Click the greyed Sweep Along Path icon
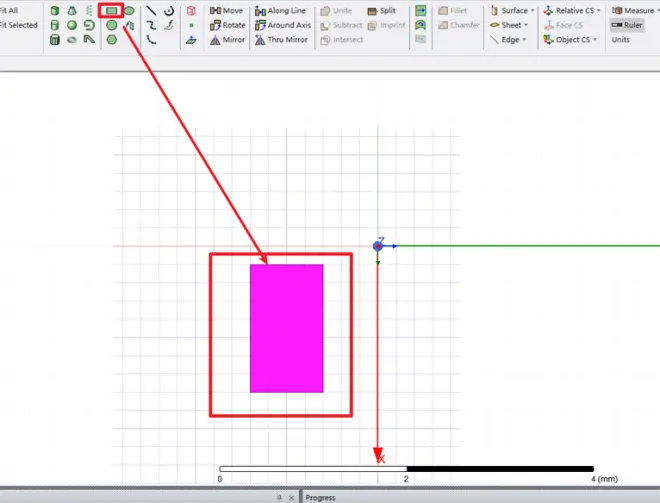The height and width of the screenshot is (503, 660). 420,40
